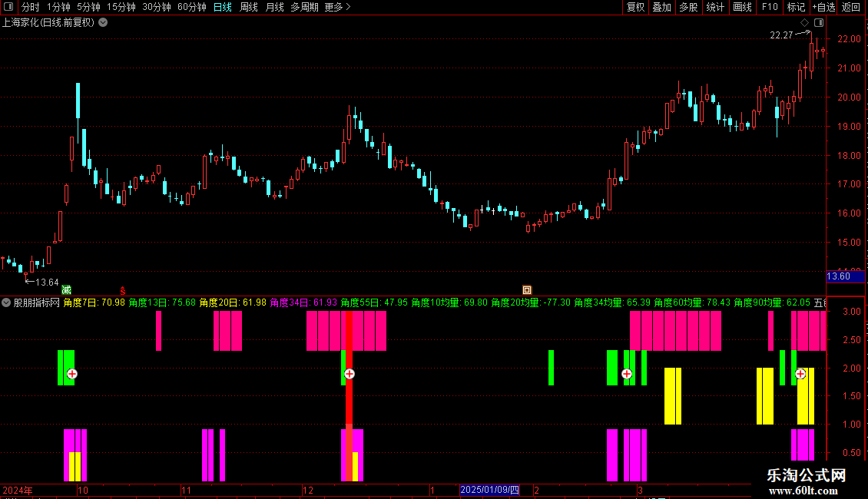Click the 角度13日: 75.68 value
The height and width of the screenshot is (499, 868).
[162, 302]
